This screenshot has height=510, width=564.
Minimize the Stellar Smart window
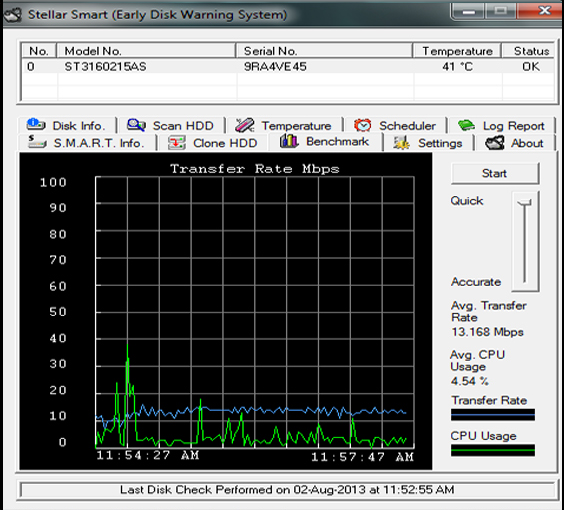[468, 12]
